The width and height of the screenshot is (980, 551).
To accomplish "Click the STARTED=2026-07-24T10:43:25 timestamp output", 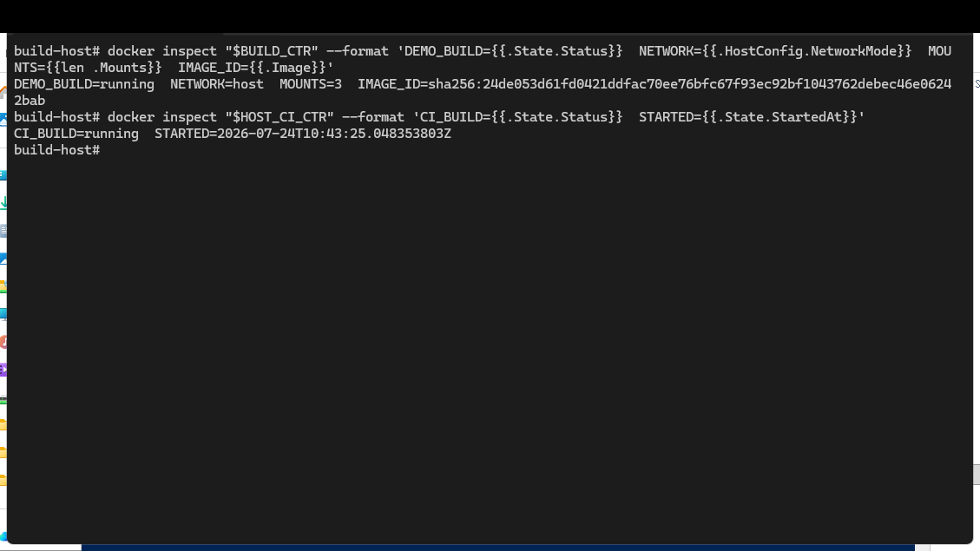I will pyautogui.click(x=302, y=134).
